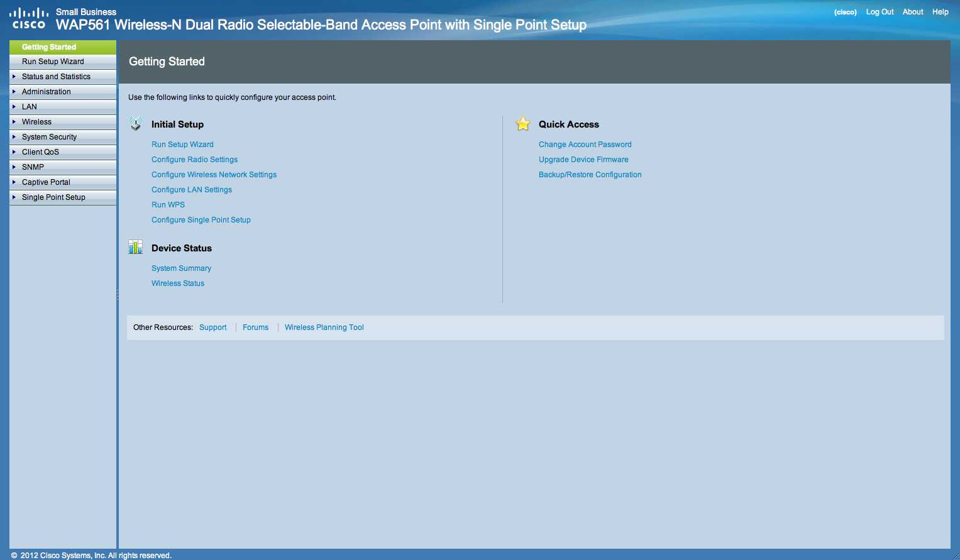Click the Initial Setup heading text
Viewport: 960px width, 560px height.
click(x=177, y=124)
